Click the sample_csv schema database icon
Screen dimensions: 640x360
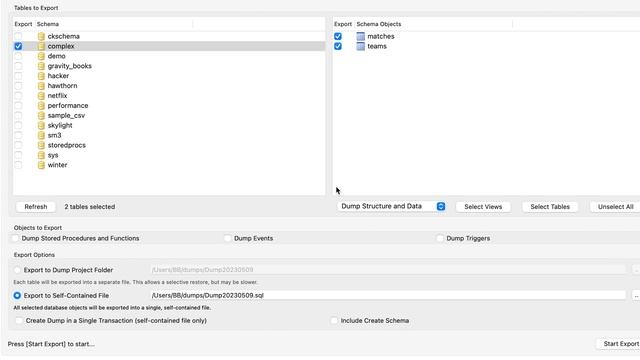click(41, 116)
